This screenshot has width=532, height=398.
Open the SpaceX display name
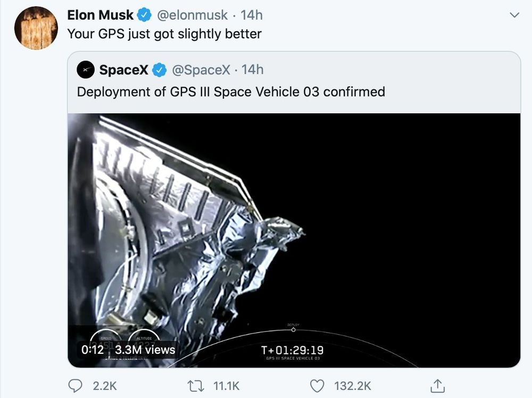[x=124, y=70]
